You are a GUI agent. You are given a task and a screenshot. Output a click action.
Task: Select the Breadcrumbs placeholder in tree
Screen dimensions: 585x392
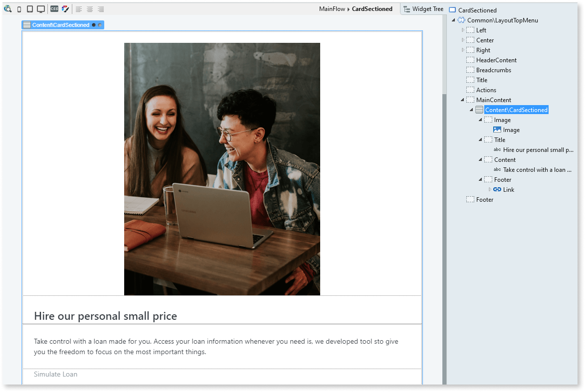[x=494, y=70]
